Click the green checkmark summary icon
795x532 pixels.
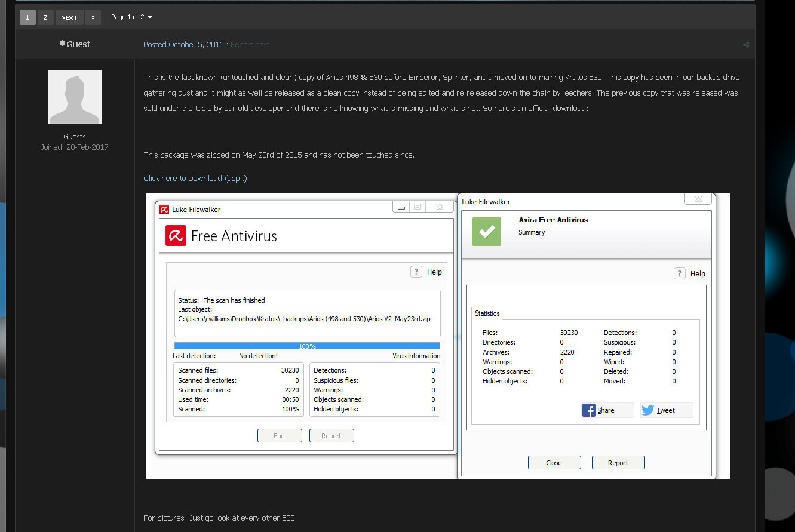(x=487, y=232)
